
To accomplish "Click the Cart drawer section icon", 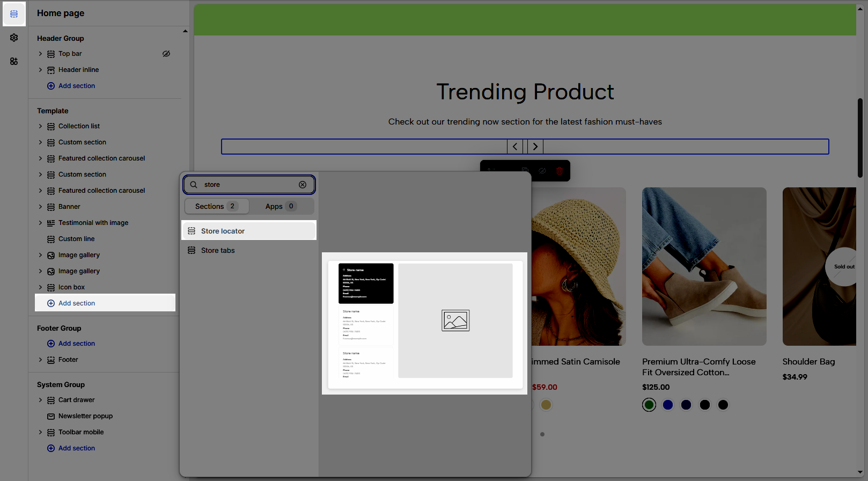I will tap(51, 400).
